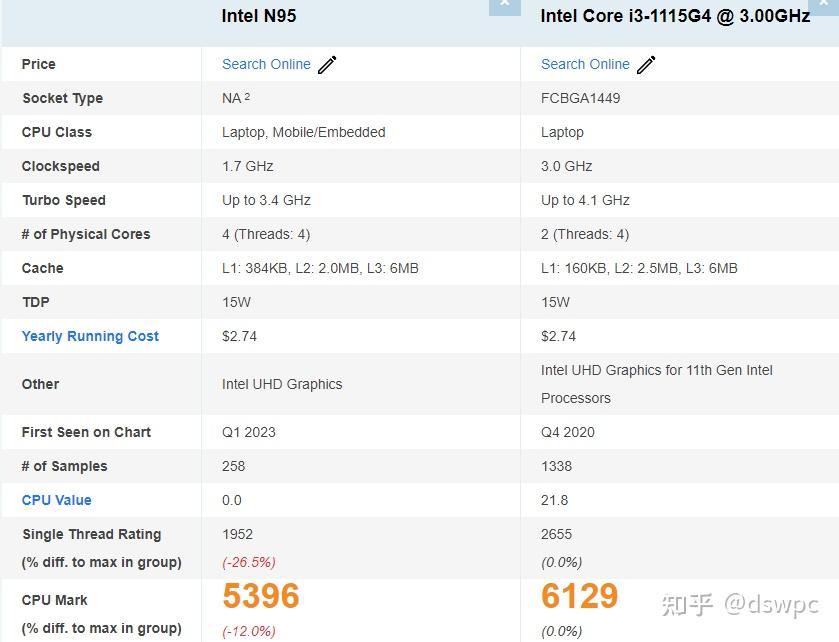This screenshot has height=642, width=839.
Task: Click the pencil edit icon beside i3-1115G4 price
Action: (x=646, y=63)
